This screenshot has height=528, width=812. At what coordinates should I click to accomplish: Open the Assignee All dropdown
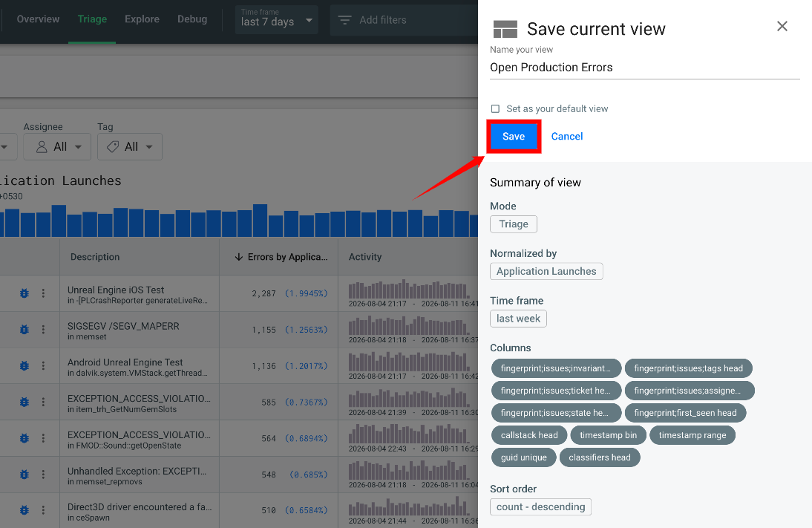coord(57,146)
